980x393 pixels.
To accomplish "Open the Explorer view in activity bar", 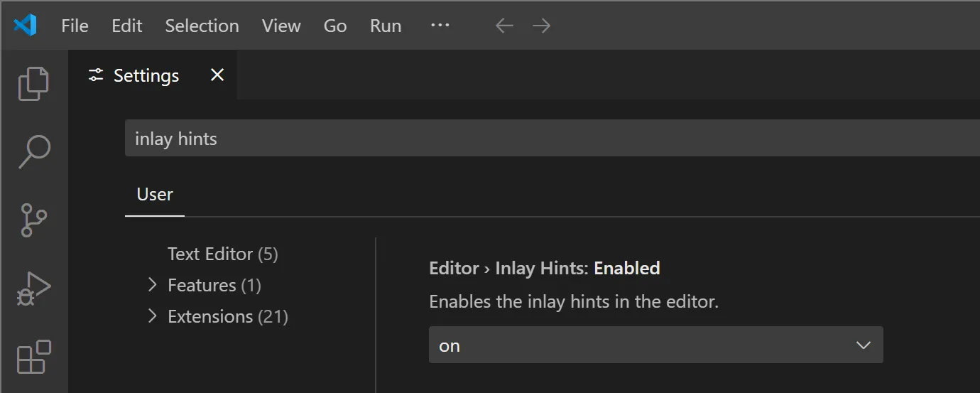I will click(33, 84).
